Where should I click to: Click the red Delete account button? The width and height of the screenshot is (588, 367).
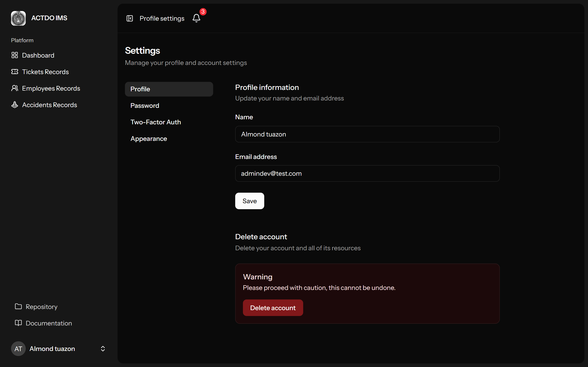[x=273, y=308]
